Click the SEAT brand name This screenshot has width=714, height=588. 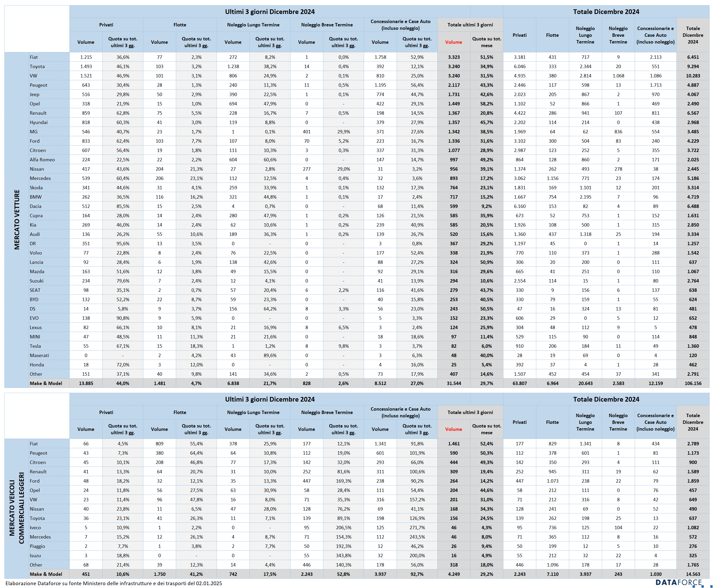[x=35, y=290]
